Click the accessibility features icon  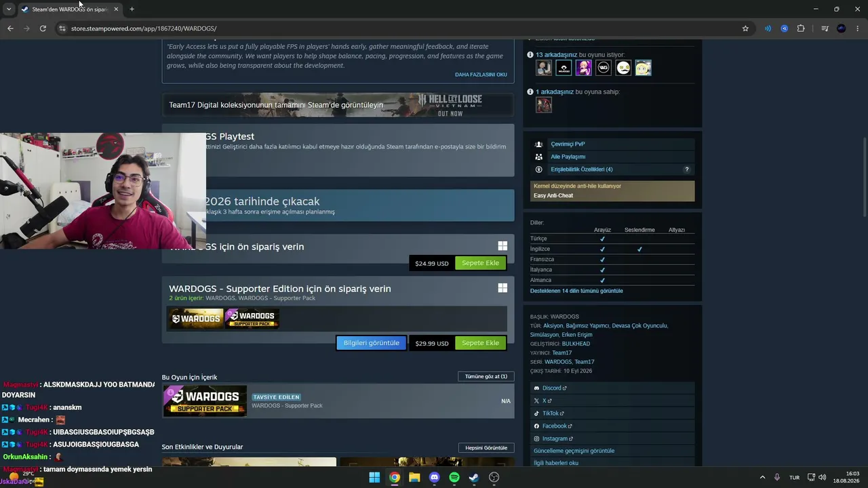coord(538,169)
